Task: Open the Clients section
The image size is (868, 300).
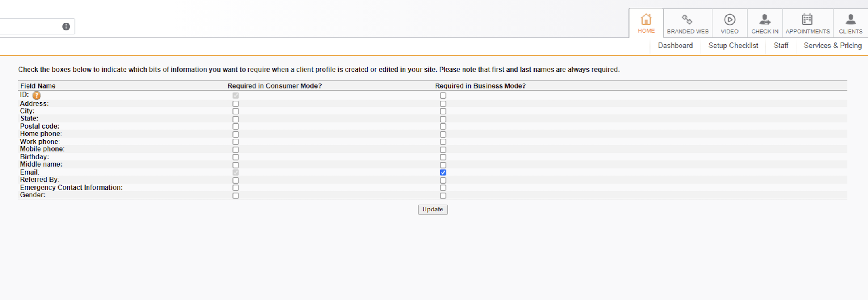Action: pyautogui.click(x=851, y=24)
